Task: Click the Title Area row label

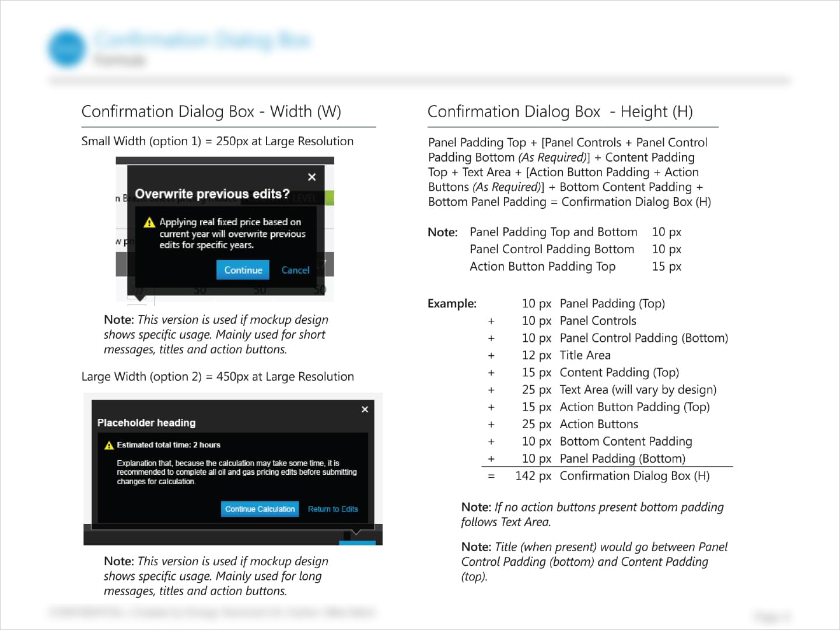Action: coord(585,355)
